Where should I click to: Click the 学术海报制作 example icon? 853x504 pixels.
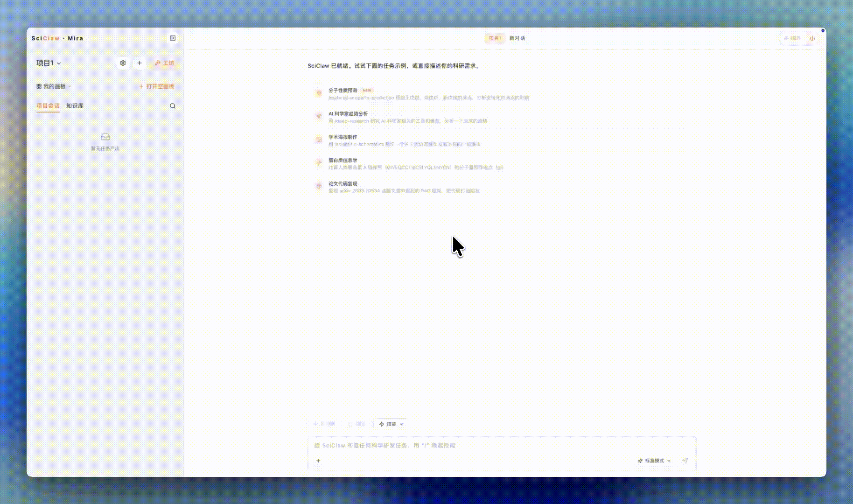(x=319, y=140)
